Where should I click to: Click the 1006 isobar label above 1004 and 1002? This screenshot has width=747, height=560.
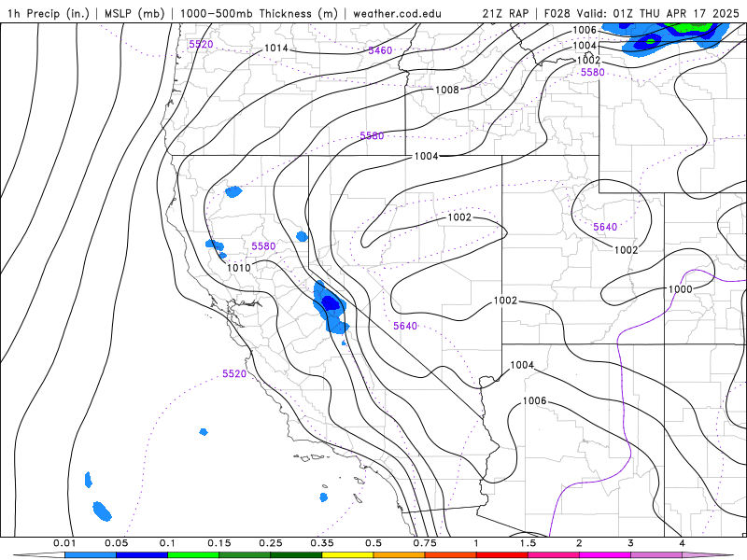point(585,30)
